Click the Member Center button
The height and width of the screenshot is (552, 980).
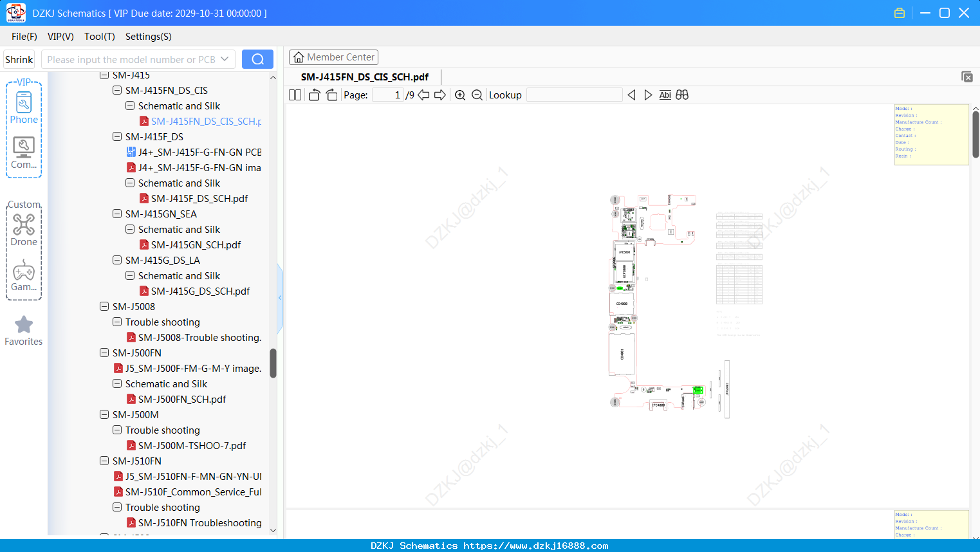pyautogui.click(x=333, y=57)
